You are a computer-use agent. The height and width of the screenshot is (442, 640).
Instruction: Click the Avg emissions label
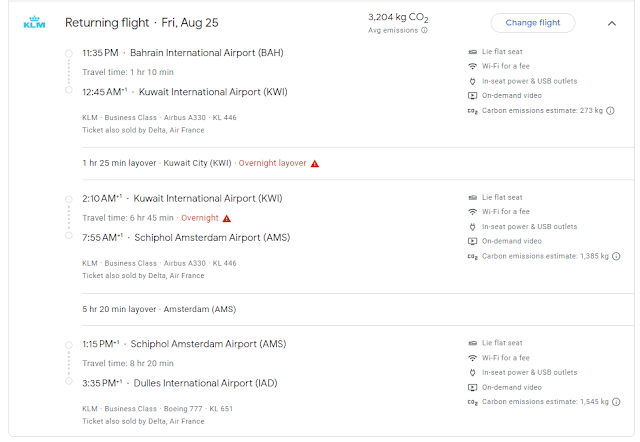coord(393,30)
